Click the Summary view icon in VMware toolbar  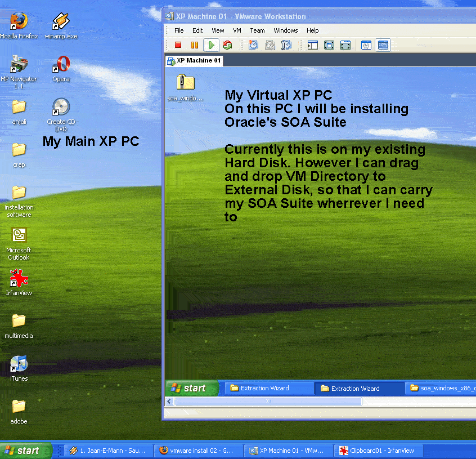[366, 45]
